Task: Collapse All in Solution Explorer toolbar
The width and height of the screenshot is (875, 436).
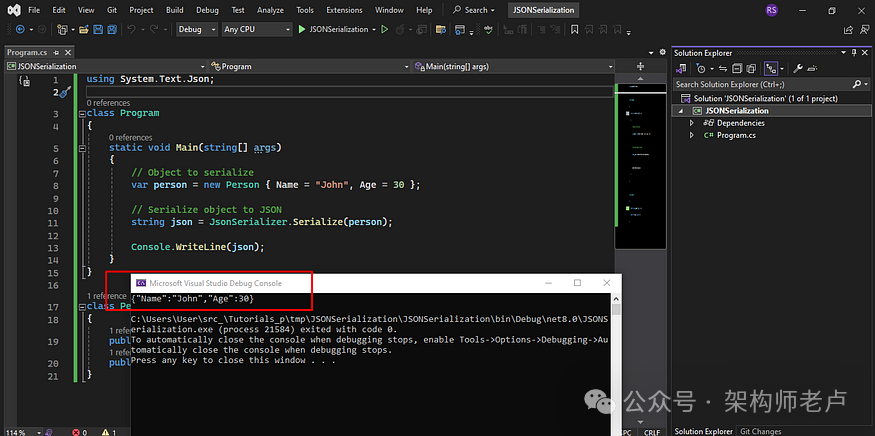Action: point(737,69)
